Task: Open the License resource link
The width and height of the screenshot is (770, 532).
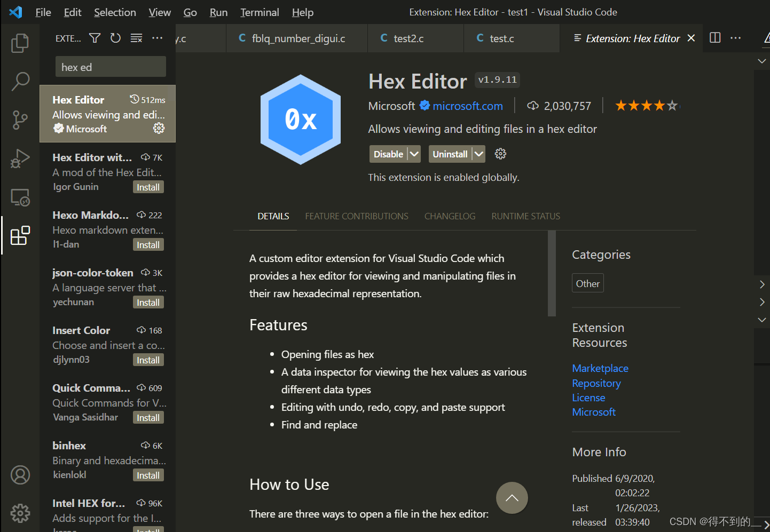Action: pyautogui.click(x=588, y=398)
